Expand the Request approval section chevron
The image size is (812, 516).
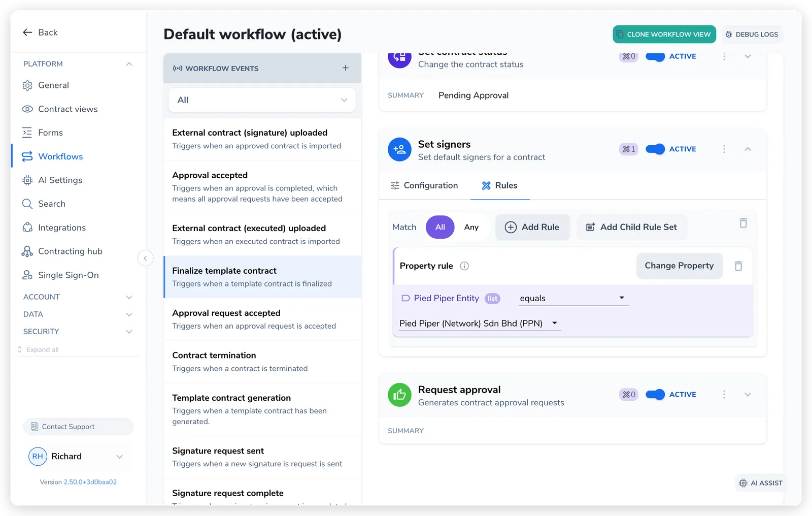748,395
